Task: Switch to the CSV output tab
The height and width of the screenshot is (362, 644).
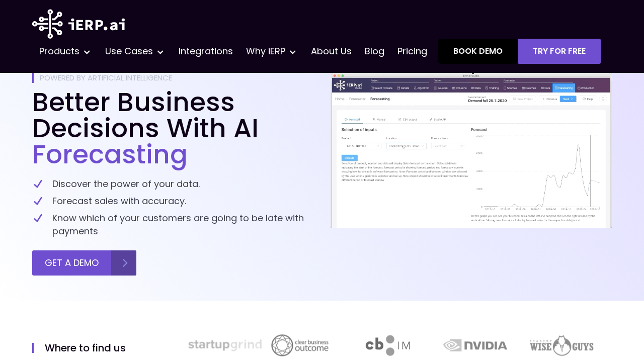Action: [x=410, y=119]
